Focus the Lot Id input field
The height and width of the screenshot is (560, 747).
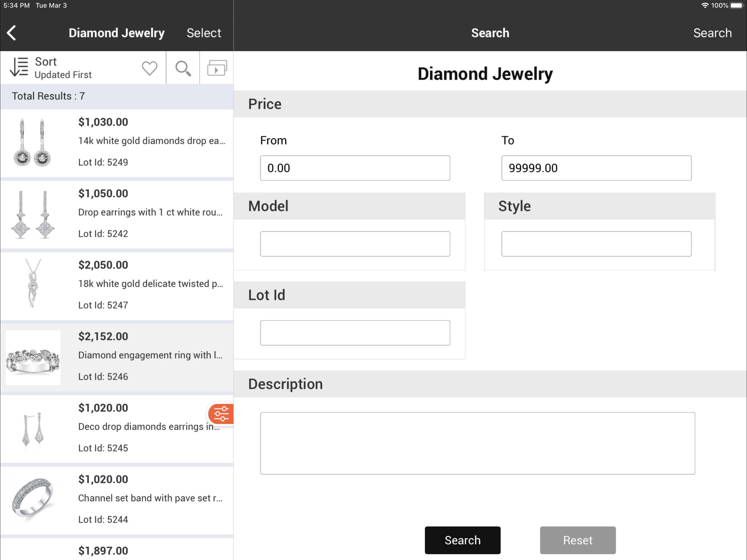pyautogui.click(x=355, y=333)
